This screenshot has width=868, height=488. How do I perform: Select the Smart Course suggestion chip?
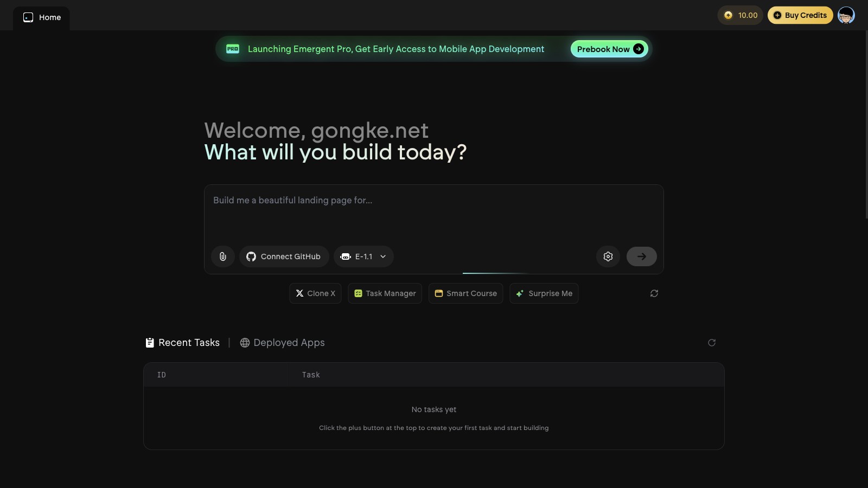point(465,293)
